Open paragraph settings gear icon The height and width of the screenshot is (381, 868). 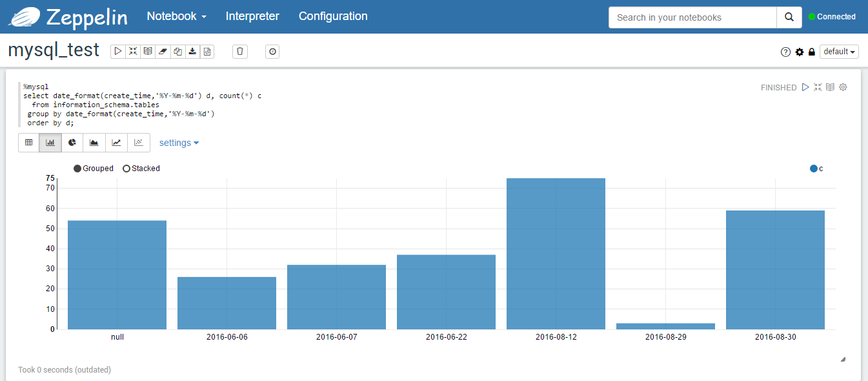pos(843,87)
